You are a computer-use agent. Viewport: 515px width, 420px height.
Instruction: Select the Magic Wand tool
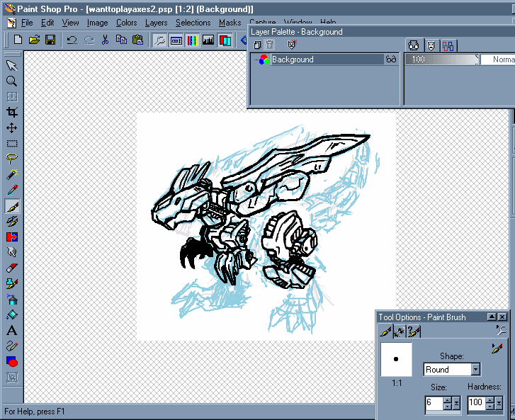[12, 174]
